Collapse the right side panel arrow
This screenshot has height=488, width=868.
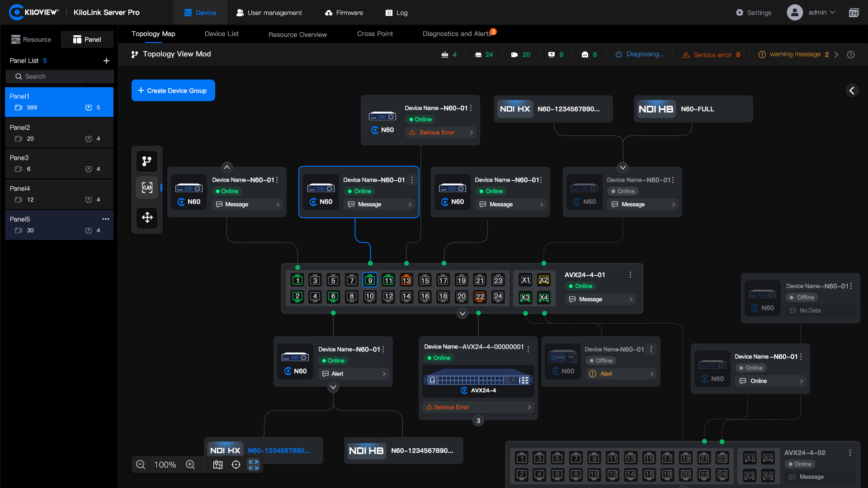pos(852,90)
